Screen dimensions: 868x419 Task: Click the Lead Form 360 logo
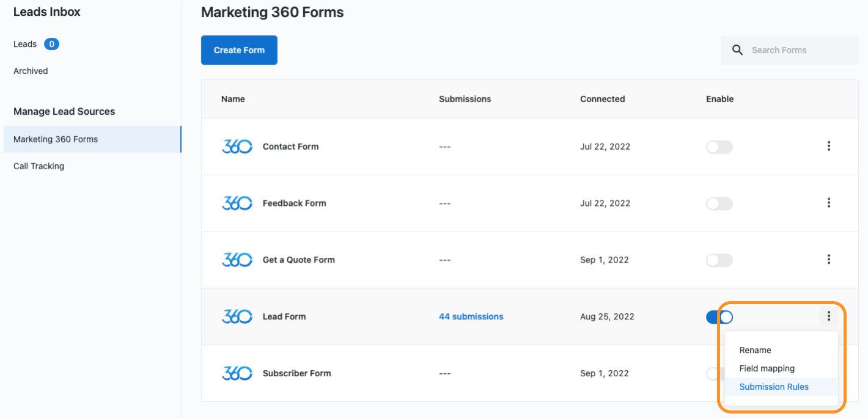pyautogui.click(x=237, y=316)
